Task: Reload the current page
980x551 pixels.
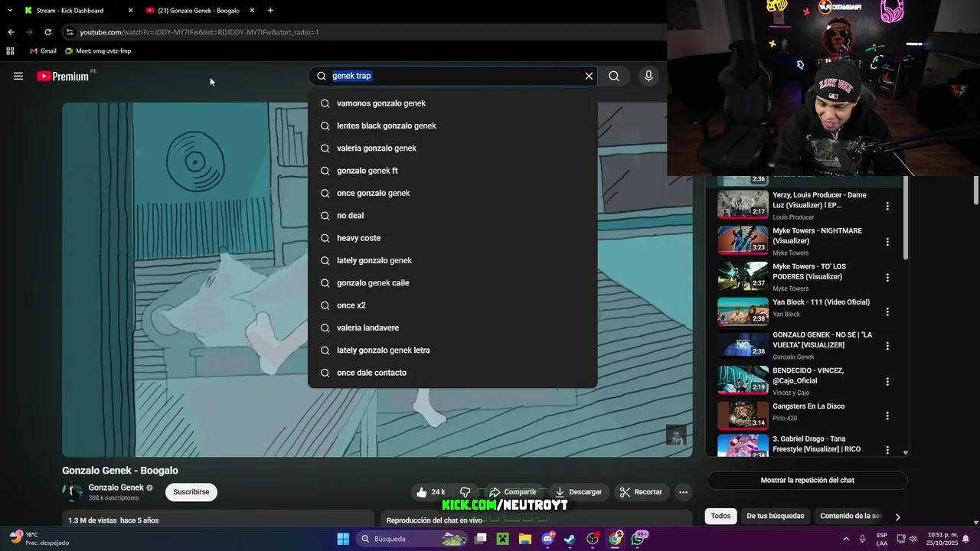Action: [x=47, y=32]
